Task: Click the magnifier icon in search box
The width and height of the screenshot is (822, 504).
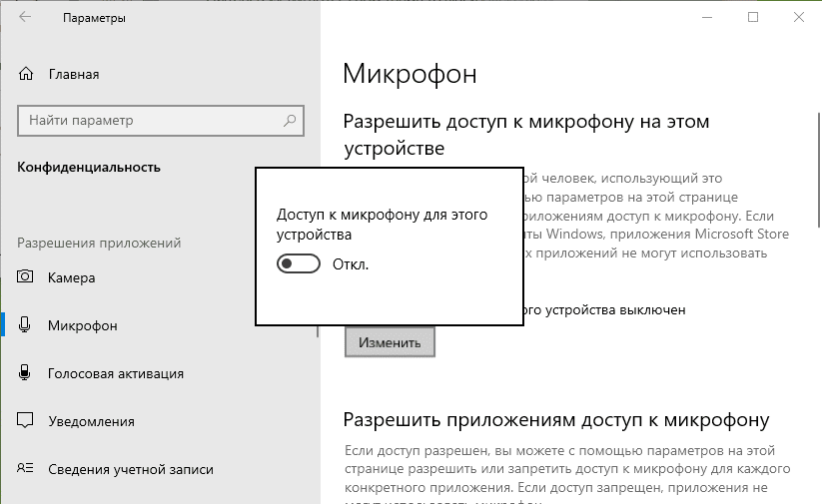Action: [x=290, y=121]
